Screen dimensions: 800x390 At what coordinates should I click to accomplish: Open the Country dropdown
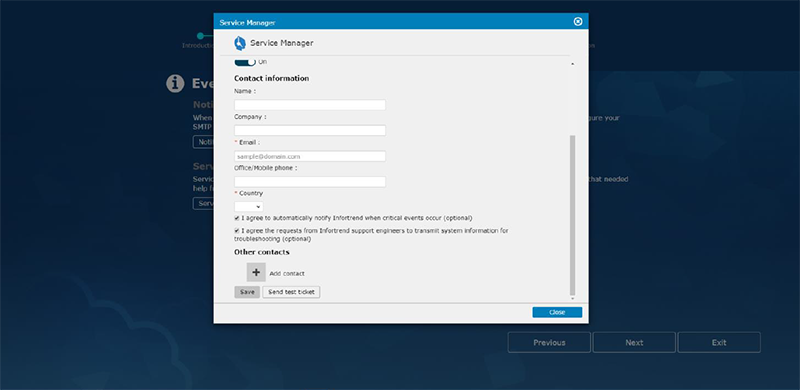(x=249, y=207)
